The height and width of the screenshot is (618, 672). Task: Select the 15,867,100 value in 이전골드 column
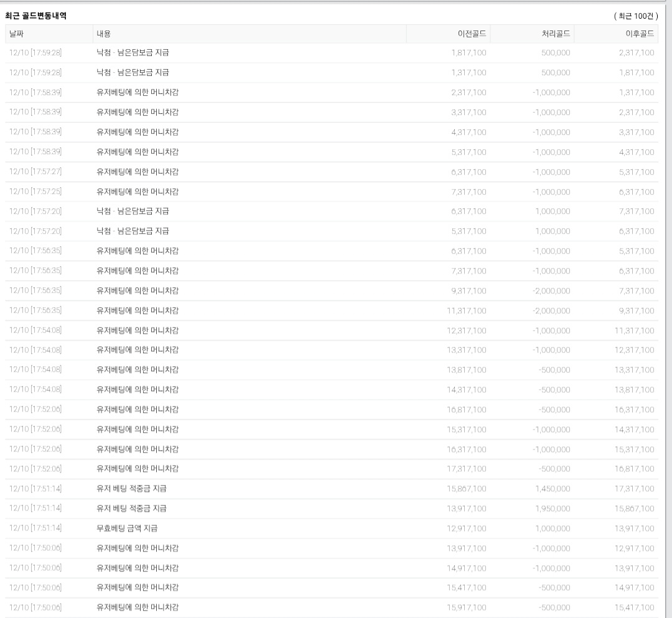pos(467,489)
